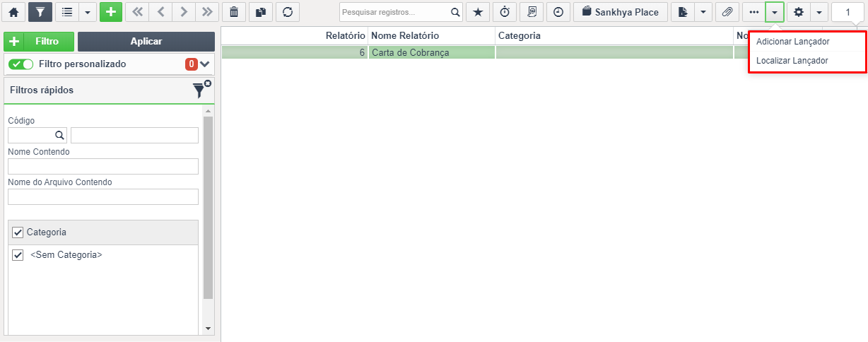Image resolution: width=868 pixels, height=342 pixels.
Task: Jump to the last record
Action: pos(206,12)
